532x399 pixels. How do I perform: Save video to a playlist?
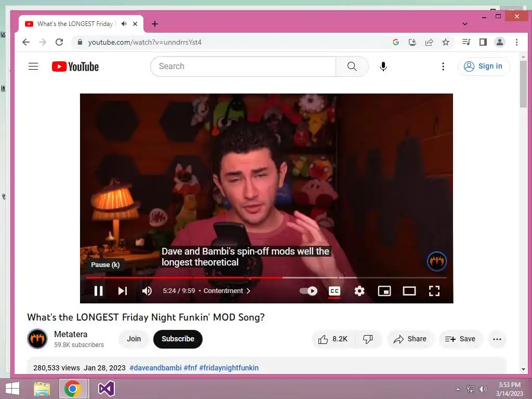coord(461,339)
